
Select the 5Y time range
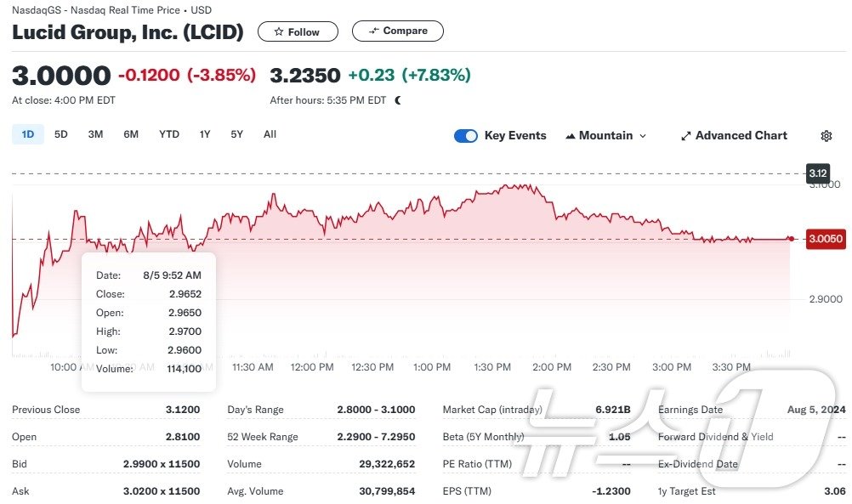236,134
